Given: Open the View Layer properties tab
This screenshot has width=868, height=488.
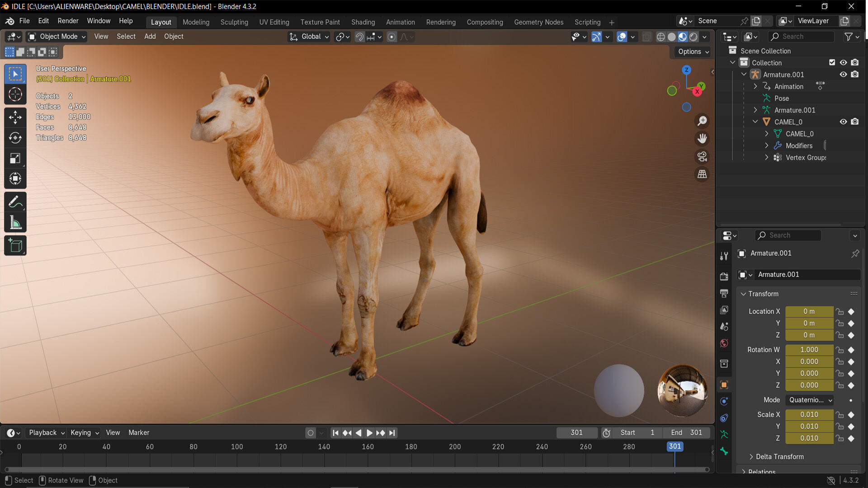Looking at the screenshot, I should coord(724,310).
